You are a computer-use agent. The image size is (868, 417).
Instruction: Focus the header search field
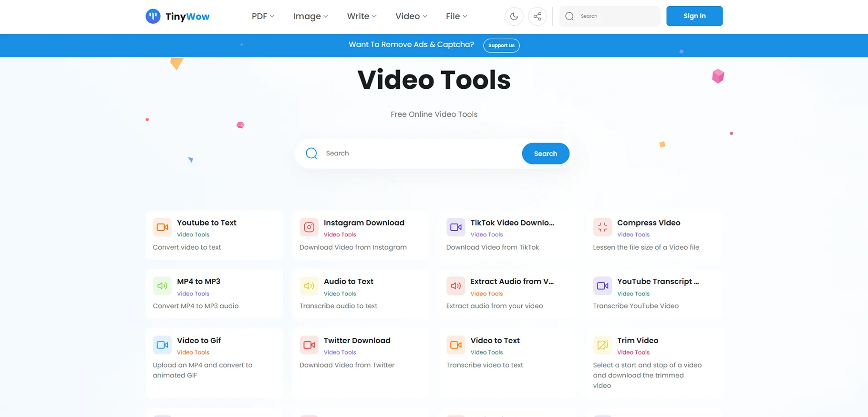click(610, 16)
